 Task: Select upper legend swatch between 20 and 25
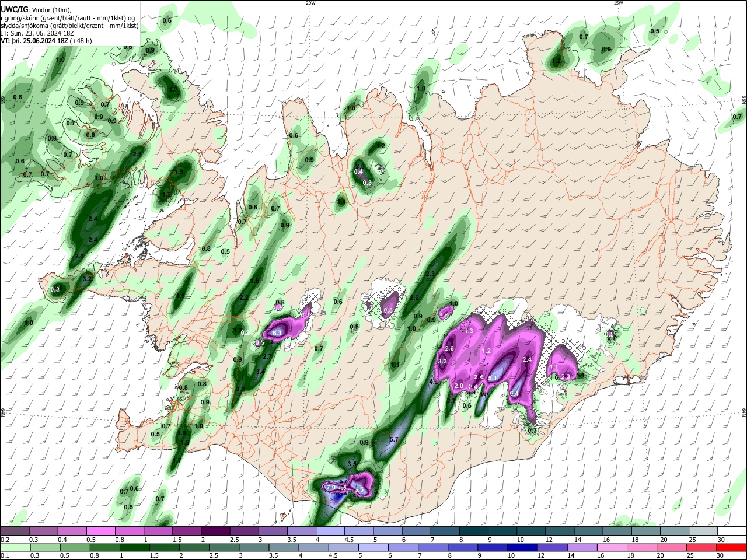(x=675, y=531)
